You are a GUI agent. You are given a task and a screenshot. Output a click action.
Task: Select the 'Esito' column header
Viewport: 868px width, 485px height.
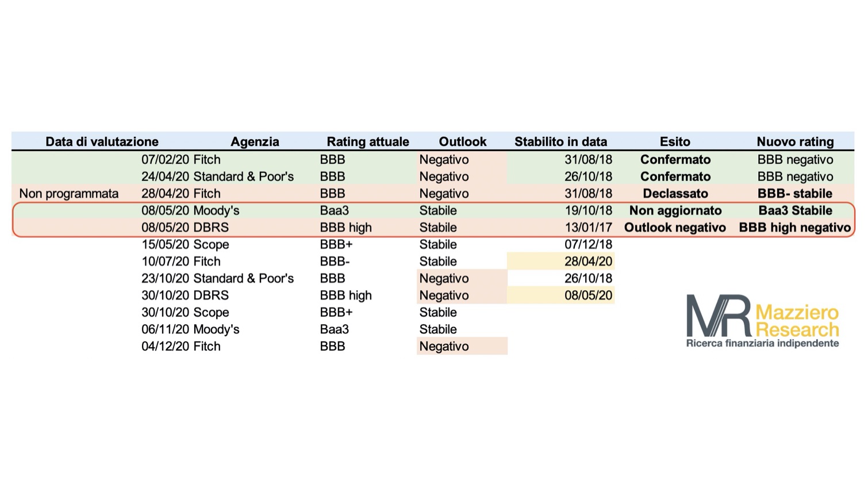click(x=675, y=142)
